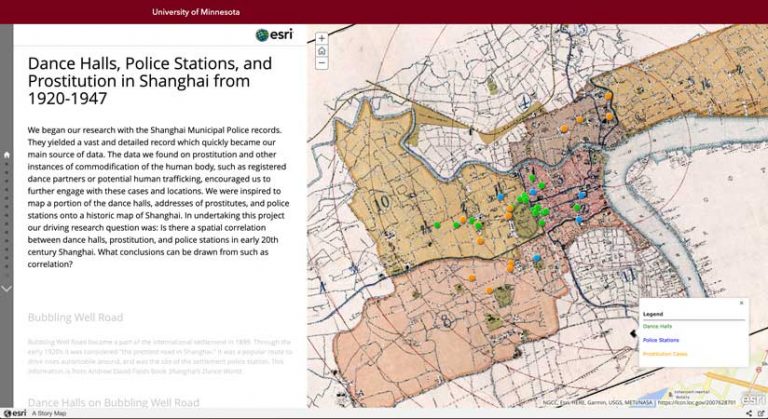Reset map to default extent with home button

pyautogui.click(x=321, y=51)
